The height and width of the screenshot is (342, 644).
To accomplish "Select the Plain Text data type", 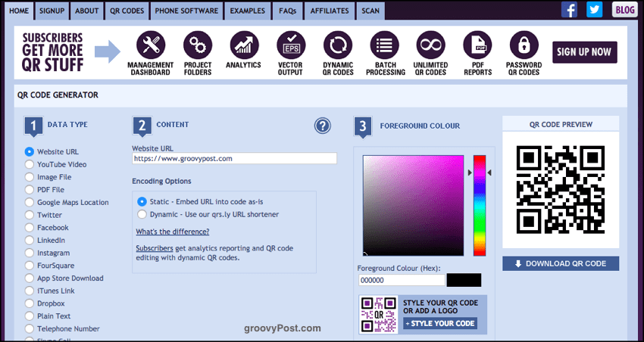I will pos(29,316).
